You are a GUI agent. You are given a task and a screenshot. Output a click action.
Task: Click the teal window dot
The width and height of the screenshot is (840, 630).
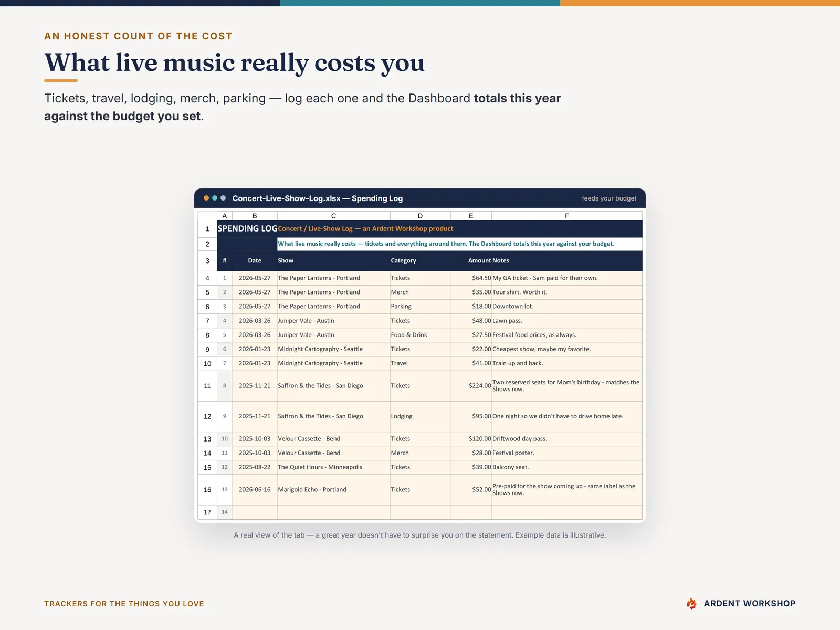215,198
